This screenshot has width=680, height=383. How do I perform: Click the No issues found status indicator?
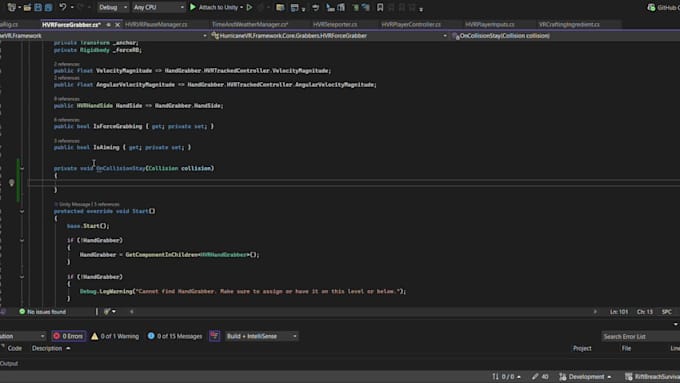[42, 311]
